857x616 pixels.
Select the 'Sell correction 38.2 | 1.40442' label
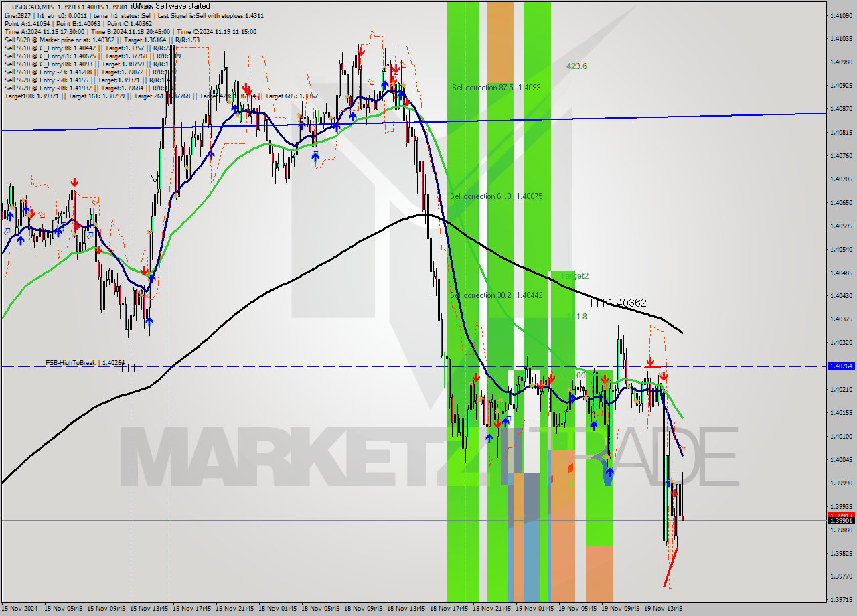pyautogui.click(x=496, y=295)
